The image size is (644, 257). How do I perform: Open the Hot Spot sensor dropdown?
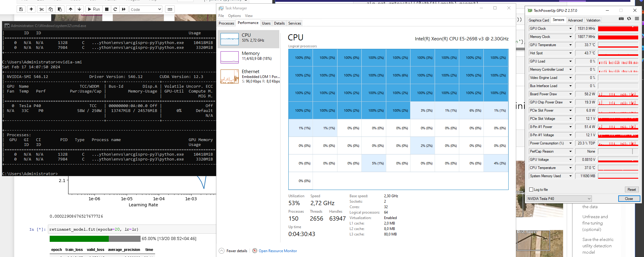pyautogui.click(x=570, y=53)
